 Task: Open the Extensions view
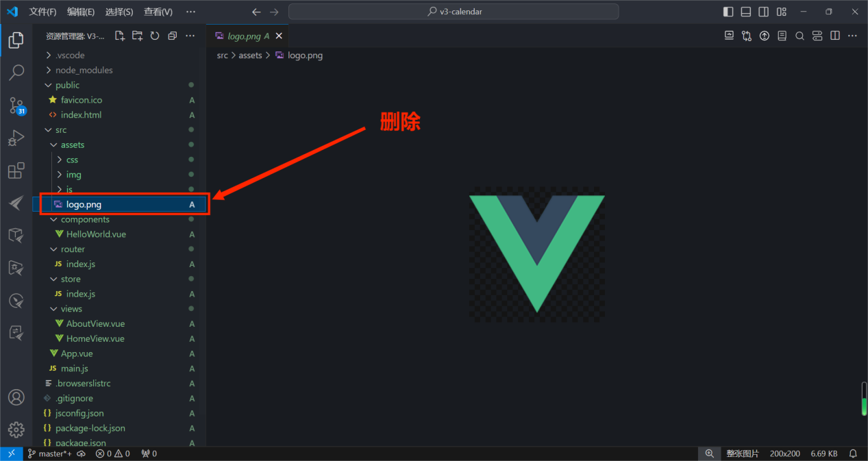point(16,171)
